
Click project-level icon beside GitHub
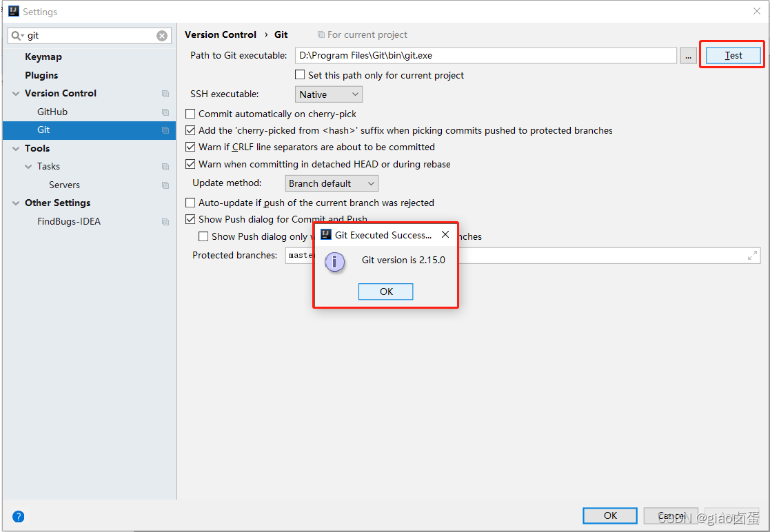[x=165, y=112]
